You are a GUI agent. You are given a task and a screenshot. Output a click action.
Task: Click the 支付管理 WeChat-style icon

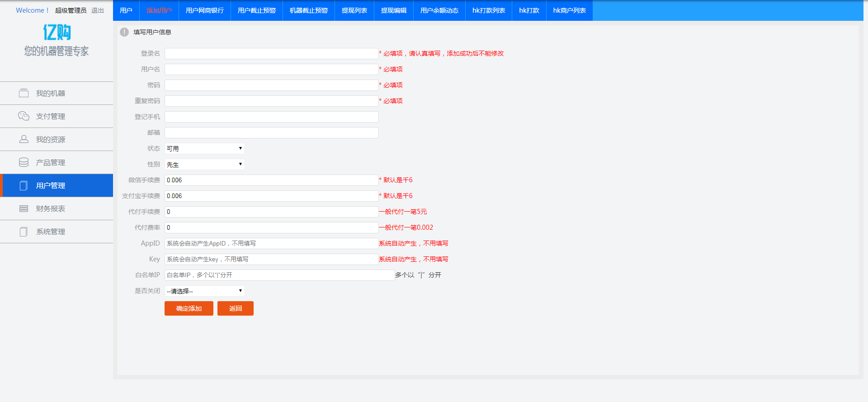24,116
